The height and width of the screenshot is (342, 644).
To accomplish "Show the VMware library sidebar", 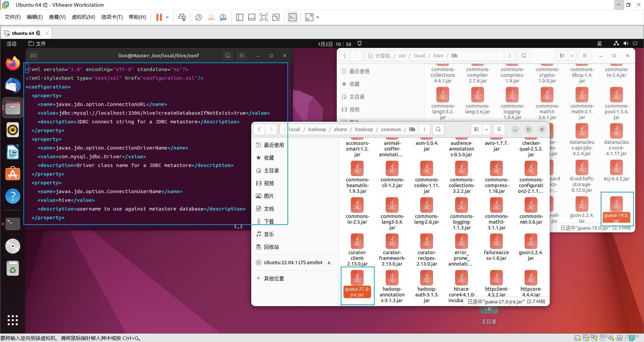I will pyautogui.click(x=239, y=17).
